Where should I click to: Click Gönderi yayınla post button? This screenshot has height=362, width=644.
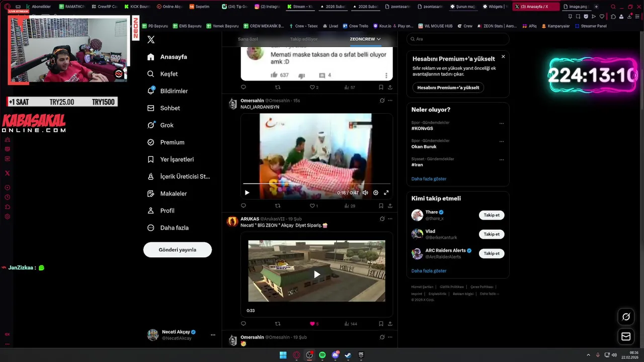[x=178, y=250]
